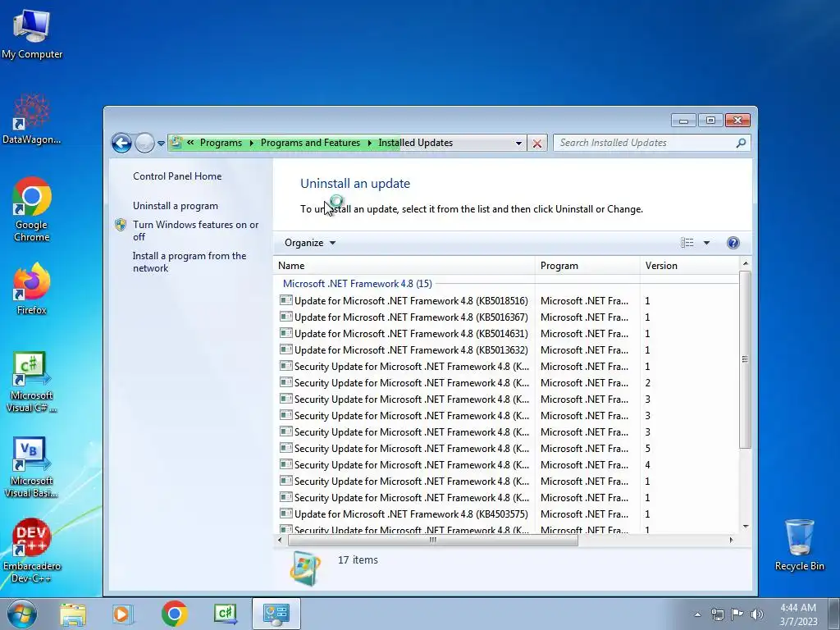This screenshot has width=840, height=630.
Task: Open Windows Explorer from taskbar
Action: point(73,614)
